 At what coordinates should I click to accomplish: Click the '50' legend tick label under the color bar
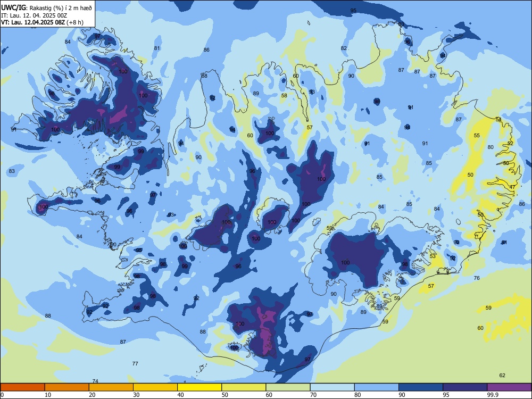(x=225, y=395)
